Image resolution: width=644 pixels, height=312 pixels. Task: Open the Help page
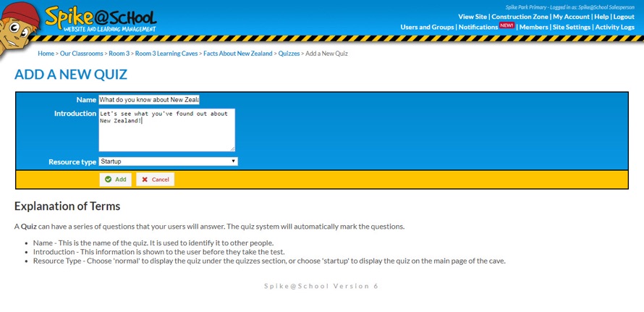click(601, 17)
